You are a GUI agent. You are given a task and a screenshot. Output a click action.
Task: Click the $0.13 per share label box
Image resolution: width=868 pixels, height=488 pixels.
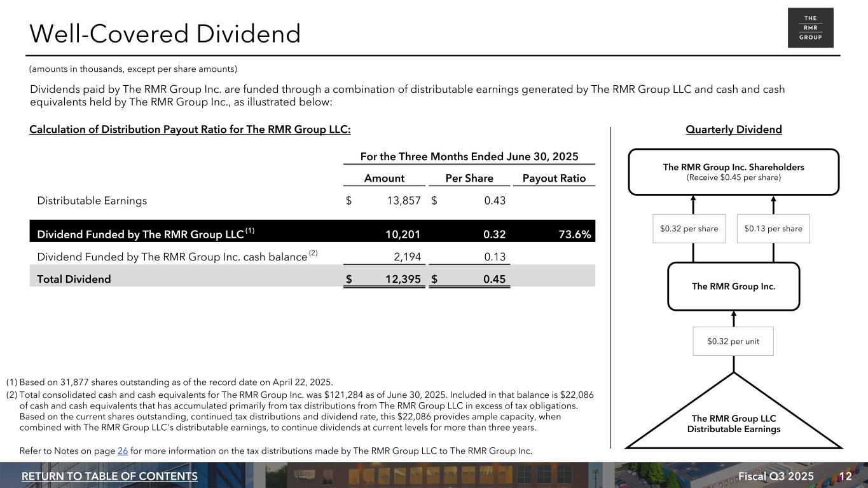coord(773,229)
